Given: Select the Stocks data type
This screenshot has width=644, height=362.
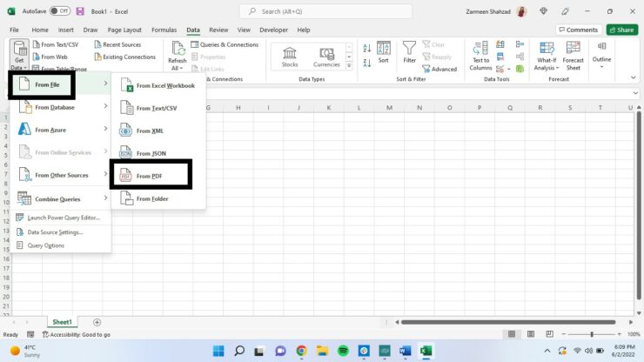Looking at the screenshot, I should pos(290,57).
